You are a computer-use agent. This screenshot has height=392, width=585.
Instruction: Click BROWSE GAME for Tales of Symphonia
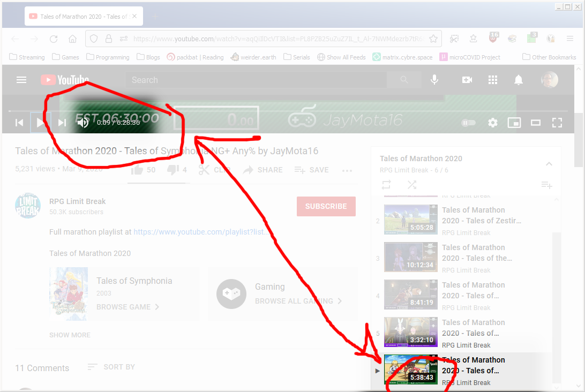tap(127, 307)
